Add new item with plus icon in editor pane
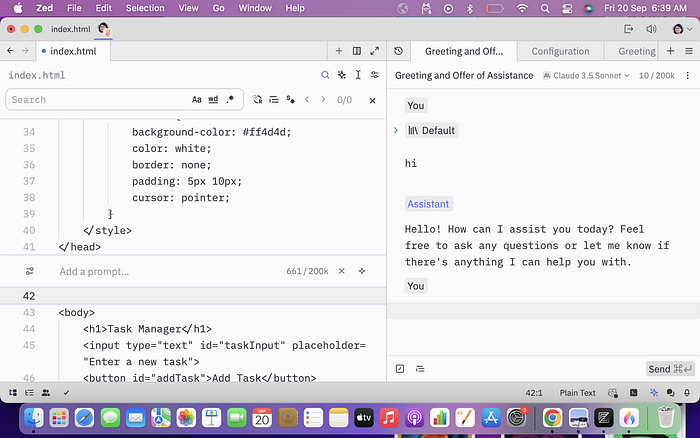This screenshot has height=438, width=700. pos(339,51)
